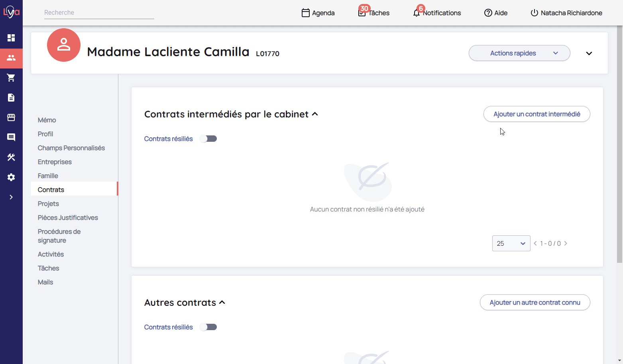Open the Projets section
This screenshot has width=623, height=364.
tap(48, 204)
